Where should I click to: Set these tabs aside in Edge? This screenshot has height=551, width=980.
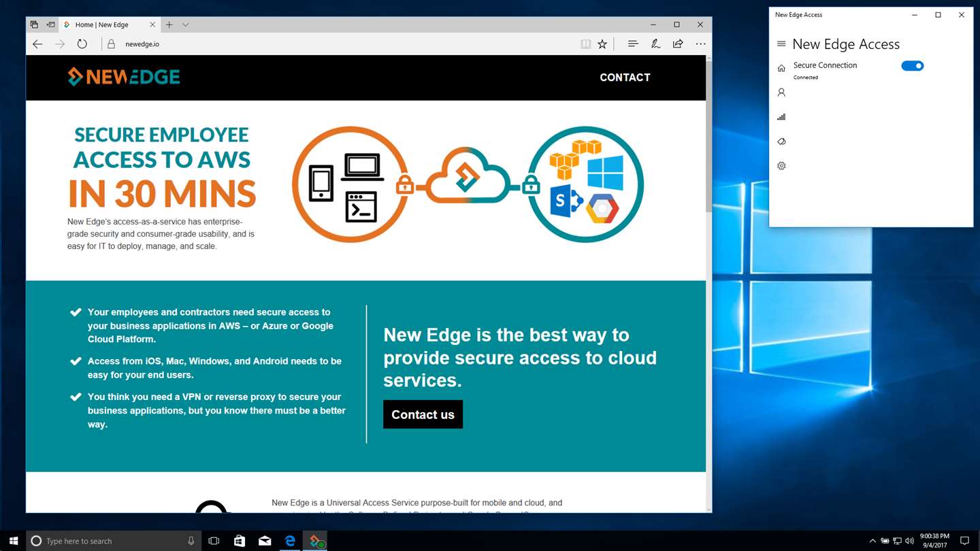coord(50,24)
